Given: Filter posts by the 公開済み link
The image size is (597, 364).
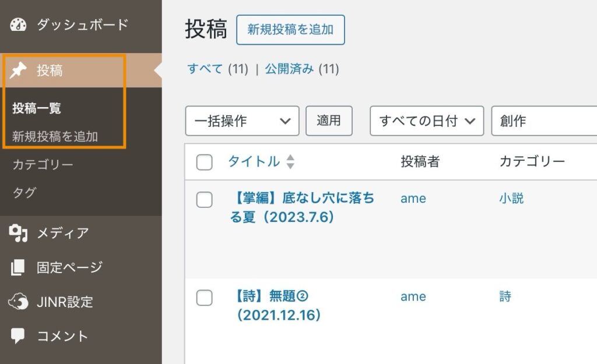Looking at the screenshot, I should tap(290, 69).
